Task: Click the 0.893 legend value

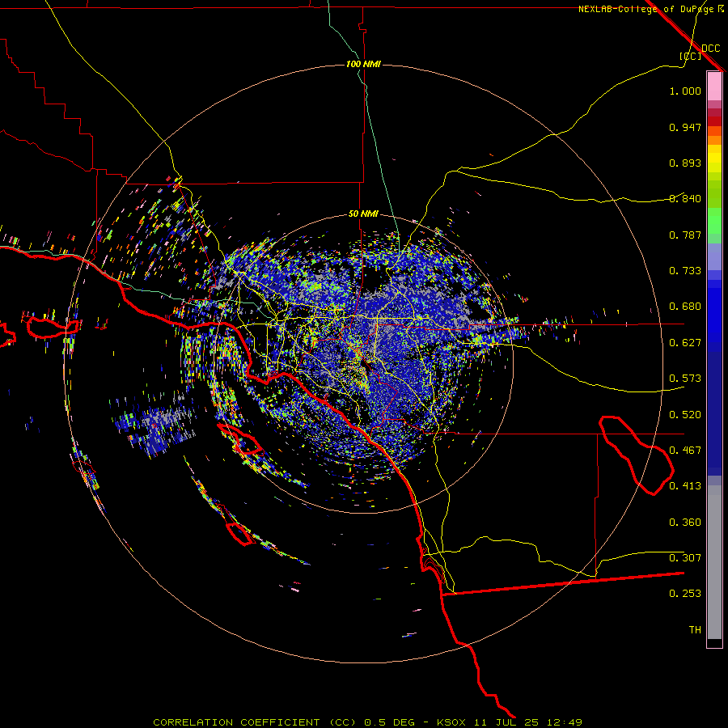Action: coord(685,163)
